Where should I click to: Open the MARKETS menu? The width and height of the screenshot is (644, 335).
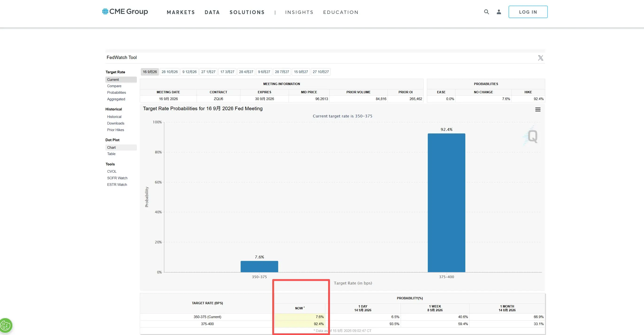(181, 12)
